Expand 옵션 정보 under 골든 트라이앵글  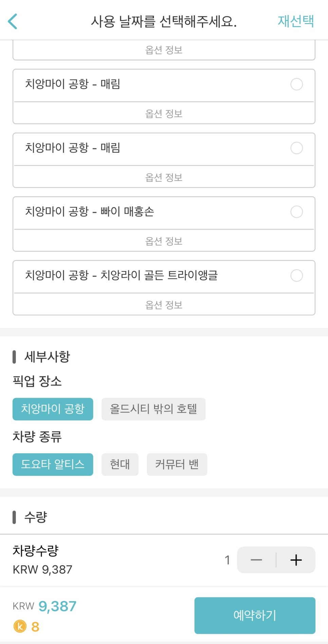tap(164, 305)
